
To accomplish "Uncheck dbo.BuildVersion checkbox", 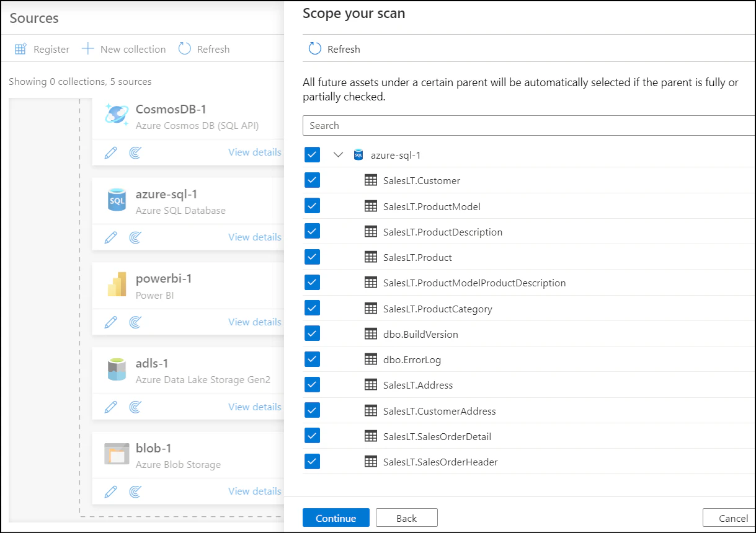I will point(312,333).
